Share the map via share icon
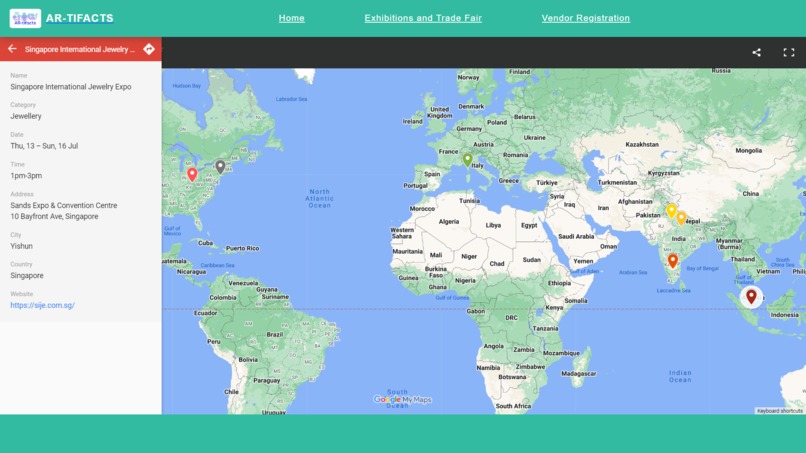The height and width of the screenshot is (453, 806). [756, 52]
